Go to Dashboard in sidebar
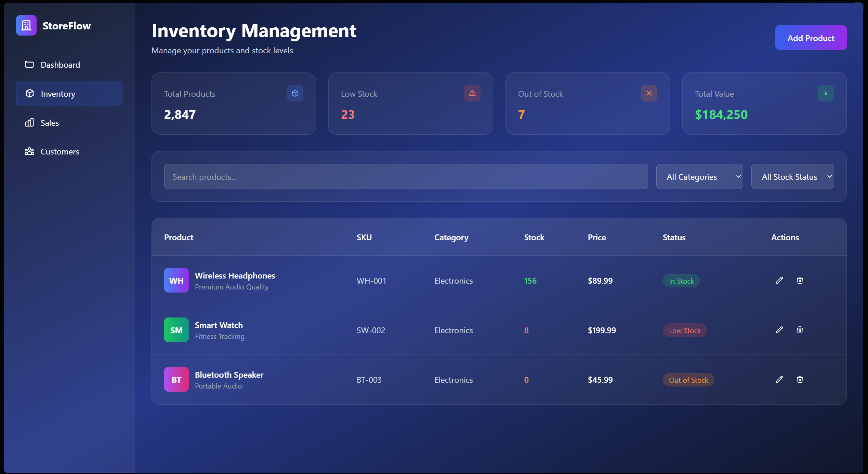Image resolution: width=868 pixels, height=474 pixels. [60, 65]
